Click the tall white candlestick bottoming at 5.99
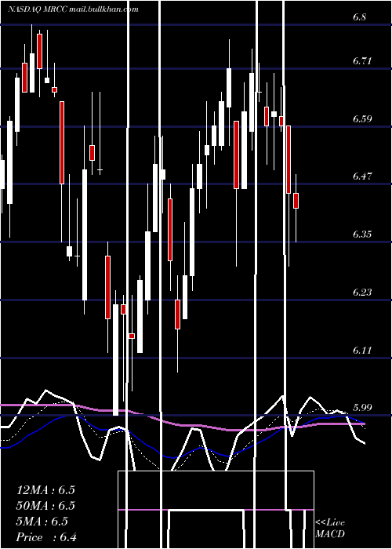The height and width of the screenshot is (549, 392). coord(115,359)
